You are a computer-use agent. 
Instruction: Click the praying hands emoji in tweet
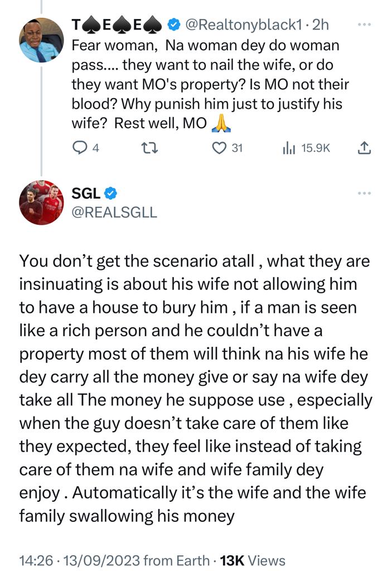click(221, 123)
